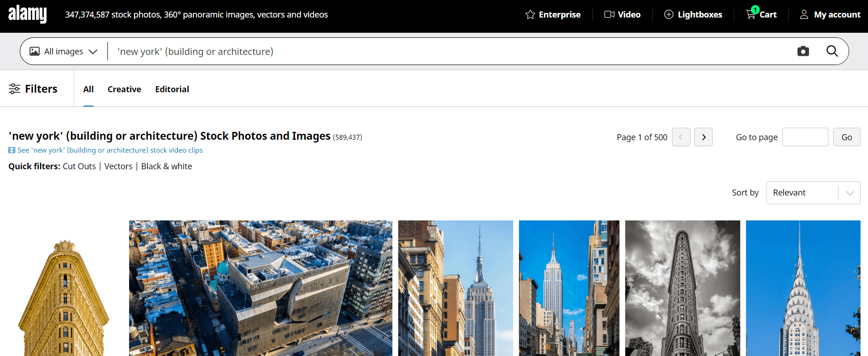
Task: Open Lightboxes
Action: (x=693, y=14)
